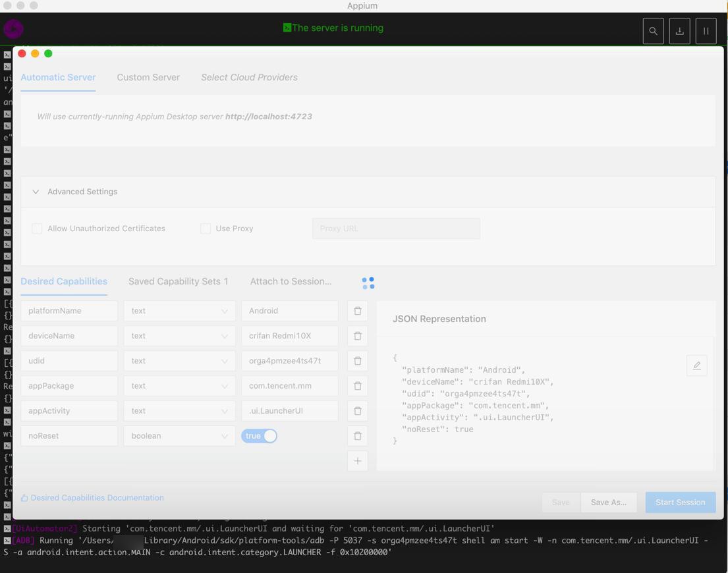Delete the deviceName capability row
This screenshot has height=573, width=728.
(x=358, y=336)
